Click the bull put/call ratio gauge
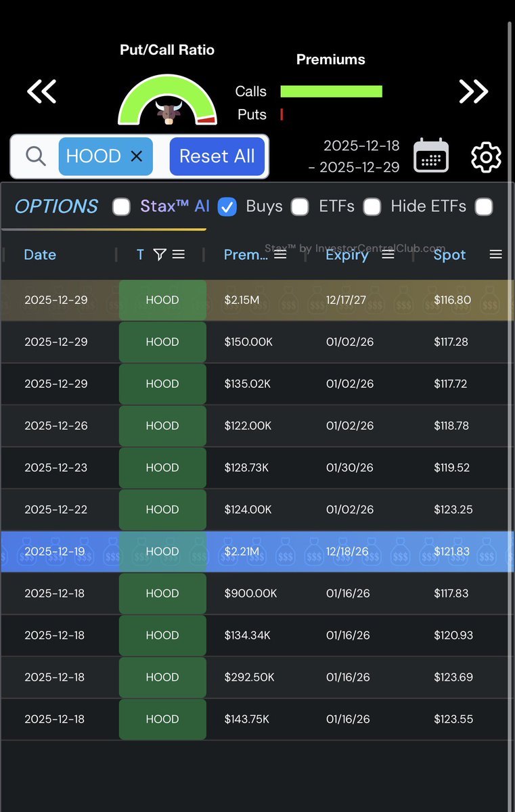Screen dimensions: 515x812 point(167,99)
